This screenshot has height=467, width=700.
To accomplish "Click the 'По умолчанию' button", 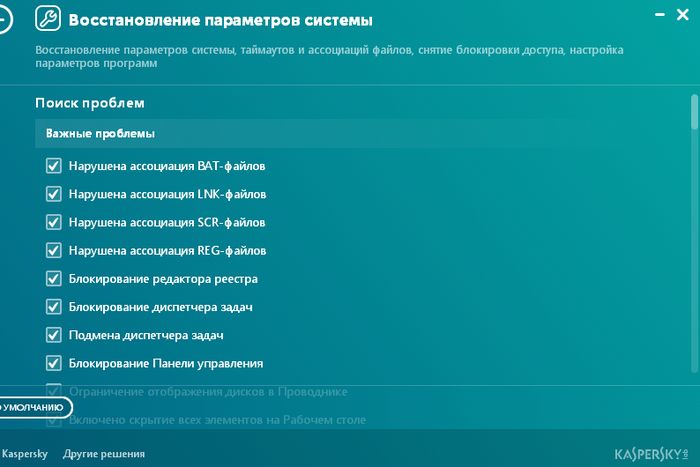I will [x=36, y=407].
